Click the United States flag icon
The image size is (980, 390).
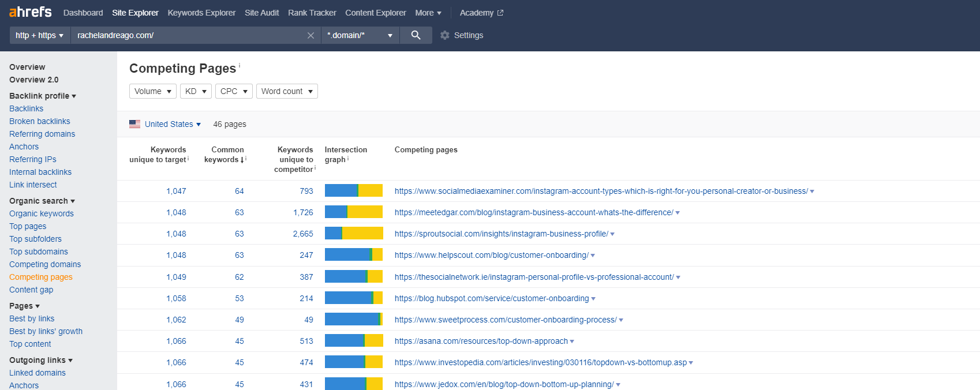(x=134, y=124)
